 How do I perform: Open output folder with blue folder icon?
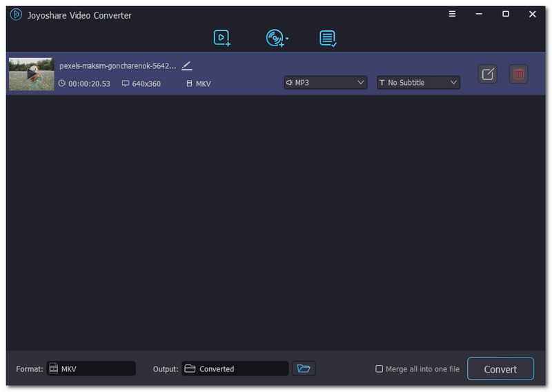click(304, 369)
